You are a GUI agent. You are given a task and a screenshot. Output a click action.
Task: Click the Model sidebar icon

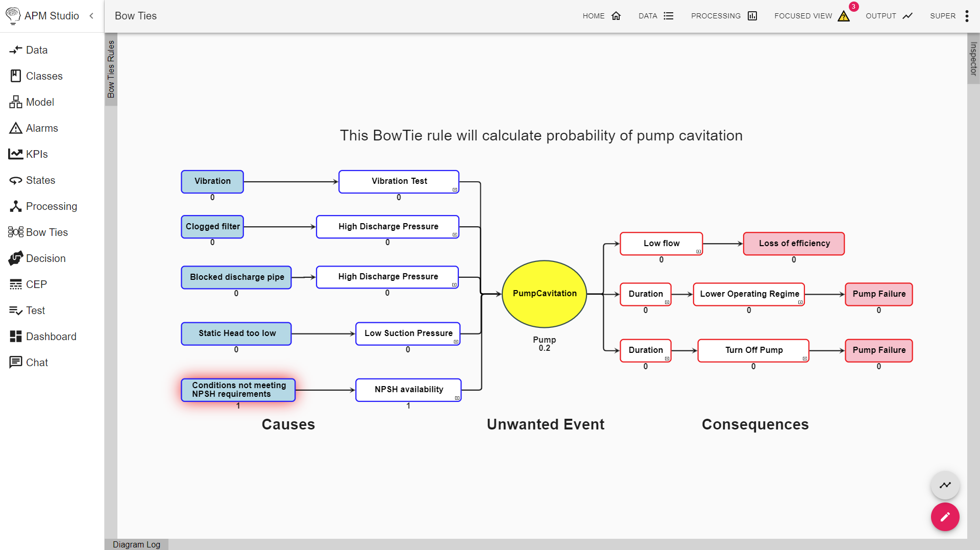(x=15, y=102)
